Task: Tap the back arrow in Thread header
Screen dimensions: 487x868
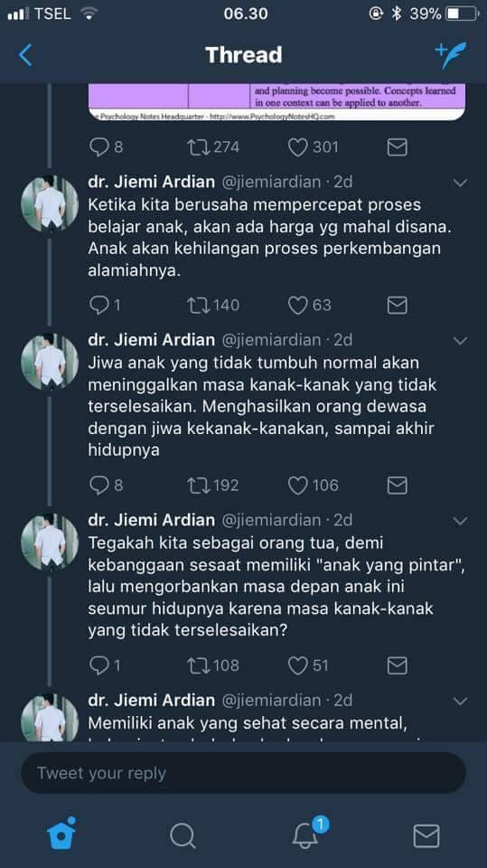Action: point(25,55)
